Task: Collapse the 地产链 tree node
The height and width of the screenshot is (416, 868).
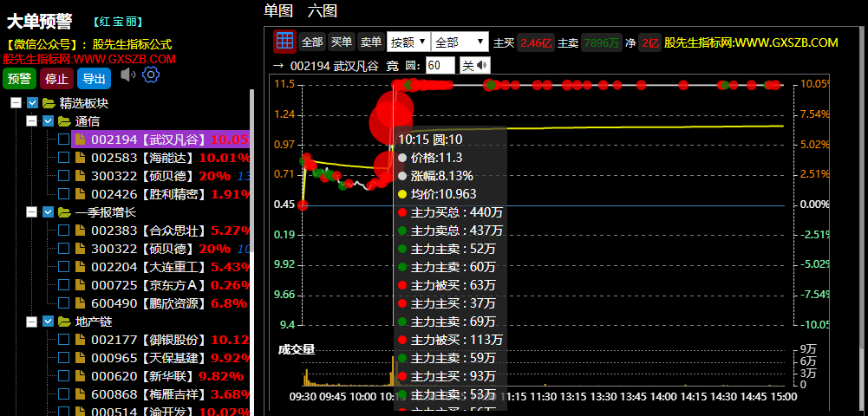Action: [x=31, y=321]
